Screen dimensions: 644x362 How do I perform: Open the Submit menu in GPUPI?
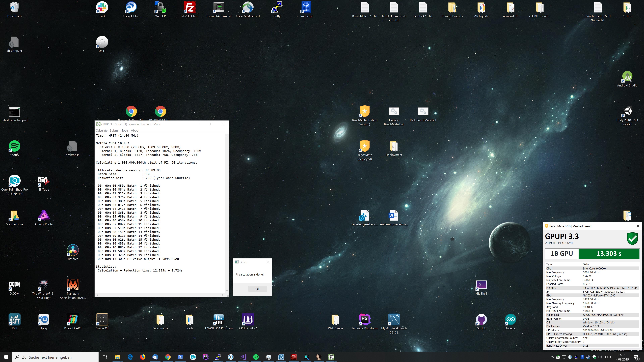(115, 130)
